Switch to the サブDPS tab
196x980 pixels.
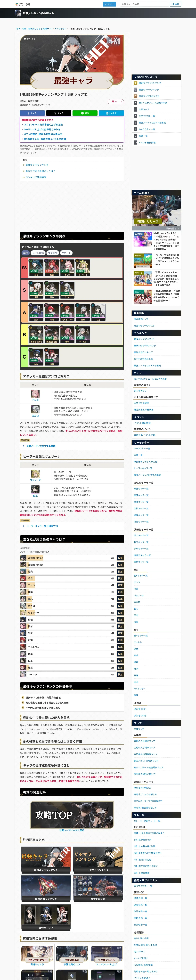[53, 253]
